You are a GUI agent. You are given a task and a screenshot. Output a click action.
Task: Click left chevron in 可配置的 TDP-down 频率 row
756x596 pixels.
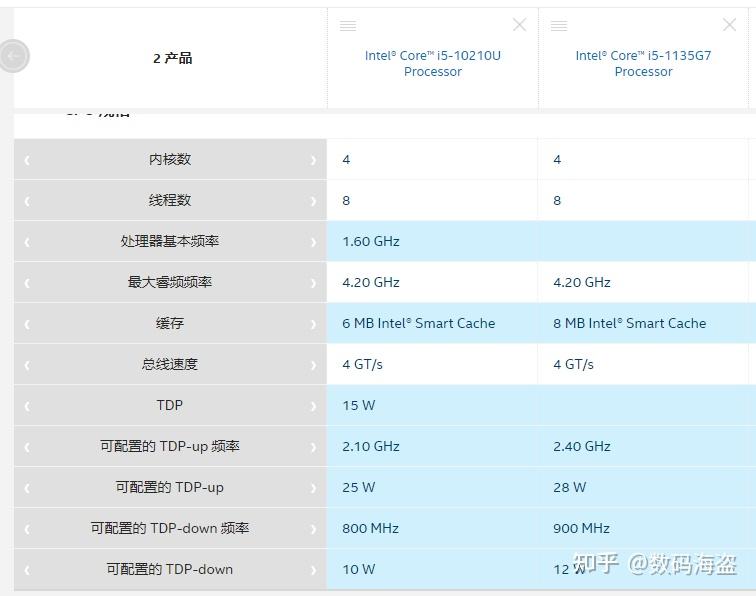[27, 528]
